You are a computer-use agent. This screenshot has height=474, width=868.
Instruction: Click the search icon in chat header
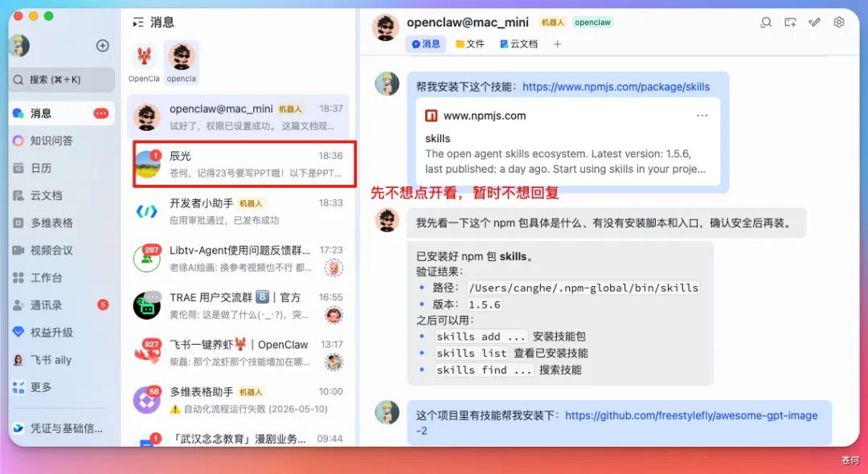coord(766,22)
